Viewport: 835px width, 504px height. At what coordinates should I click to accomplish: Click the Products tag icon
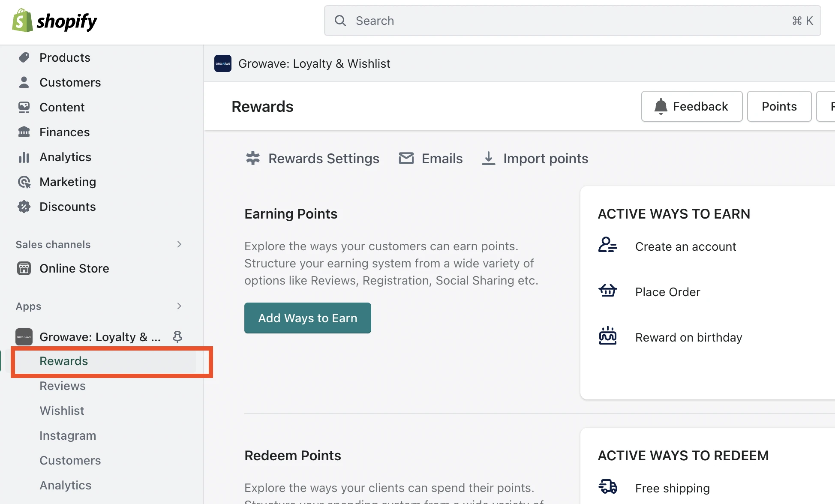coord(24,57)
